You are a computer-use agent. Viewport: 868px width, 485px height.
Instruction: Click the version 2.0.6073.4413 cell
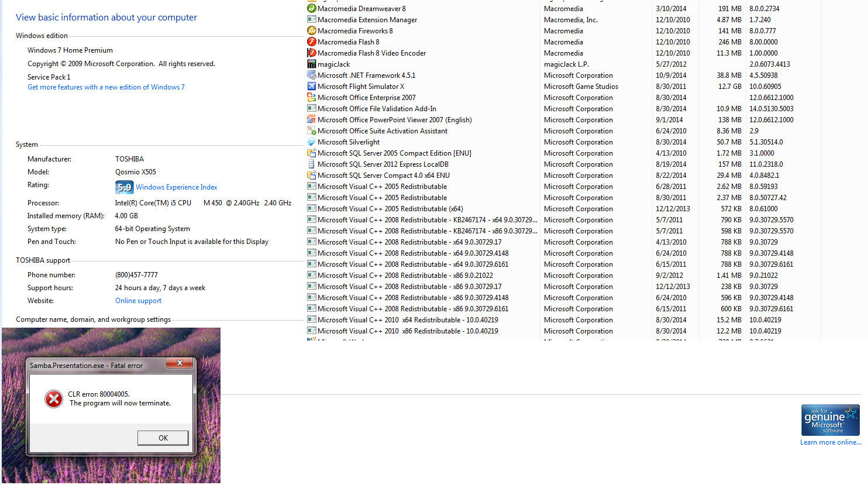coord(770,64)
